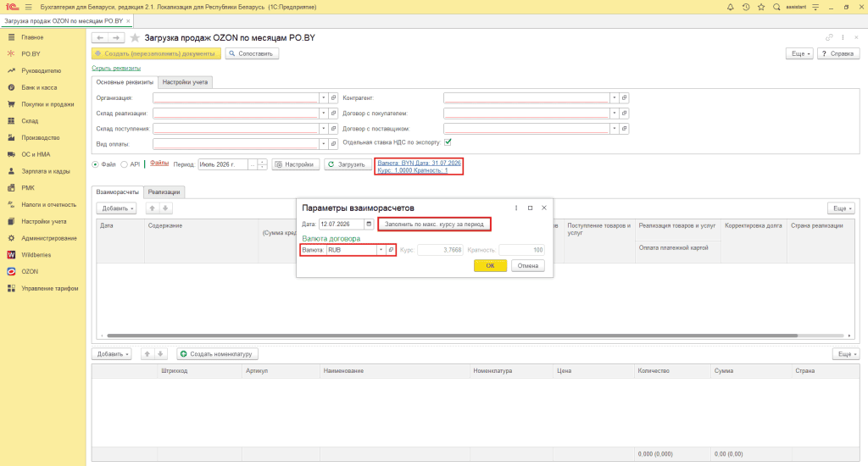Click the Сопоставить button

(252, 53)
